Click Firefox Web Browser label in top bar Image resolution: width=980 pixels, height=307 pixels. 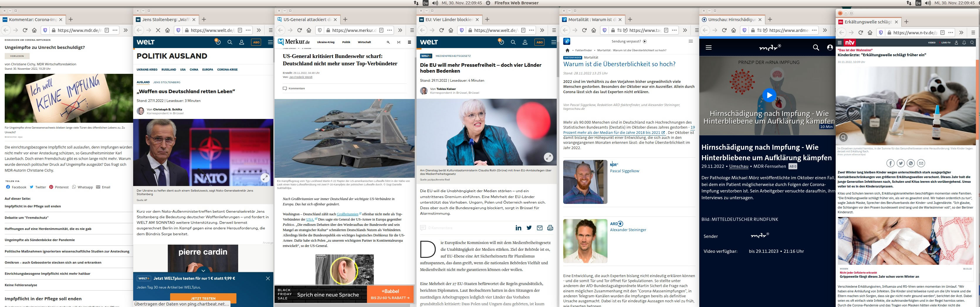tap(516, 3)
